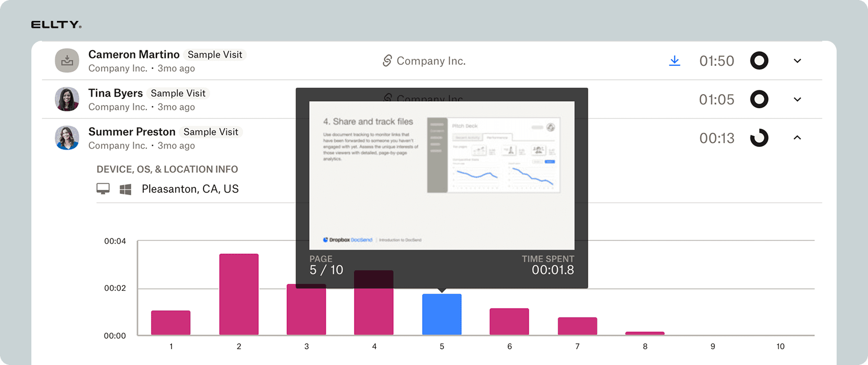Click the desktop monitor device icon
This screenshot has height=365, width=868.
[x=103, y=189]
